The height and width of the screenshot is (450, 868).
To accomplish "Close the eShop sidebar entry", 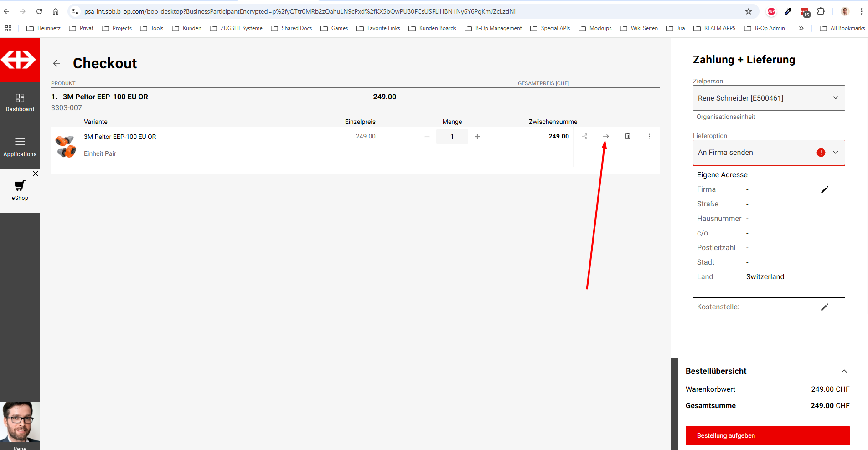I will point(36,174).
